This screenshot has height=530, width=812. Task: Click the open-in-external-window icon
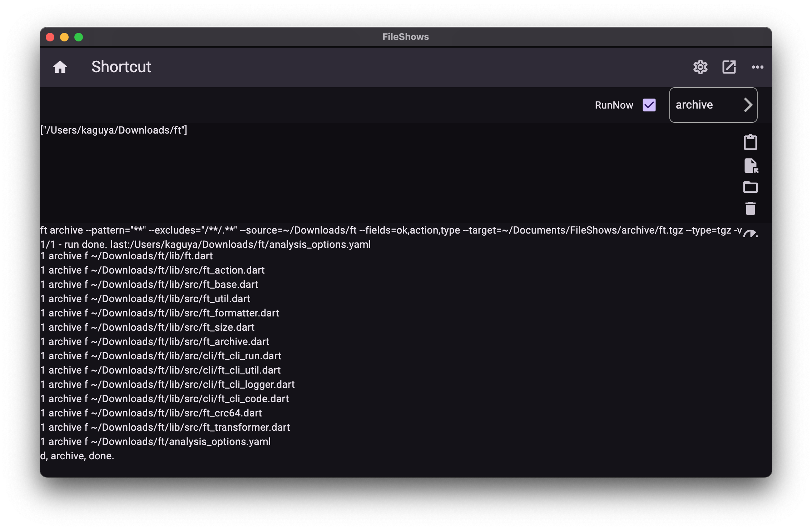(729, 67)
